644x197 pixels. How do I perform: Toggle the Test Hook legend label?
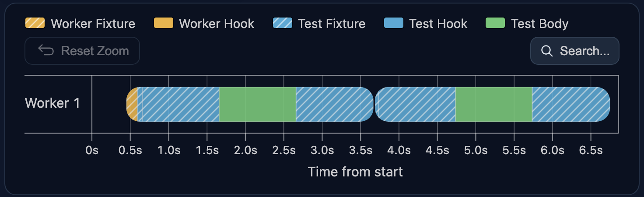point(438,23)
